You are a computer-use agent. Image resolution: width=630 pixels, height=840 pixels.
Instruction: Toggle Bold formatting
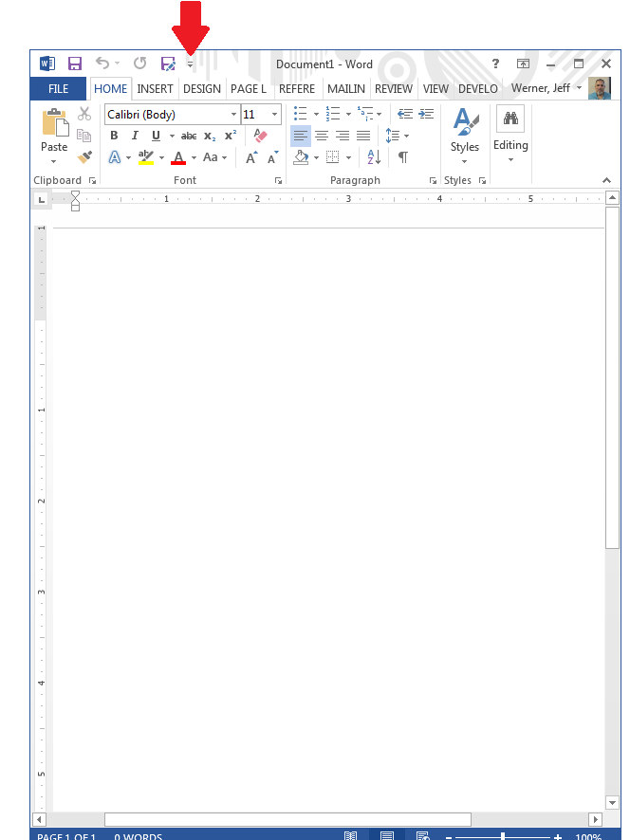coord(114,136)
